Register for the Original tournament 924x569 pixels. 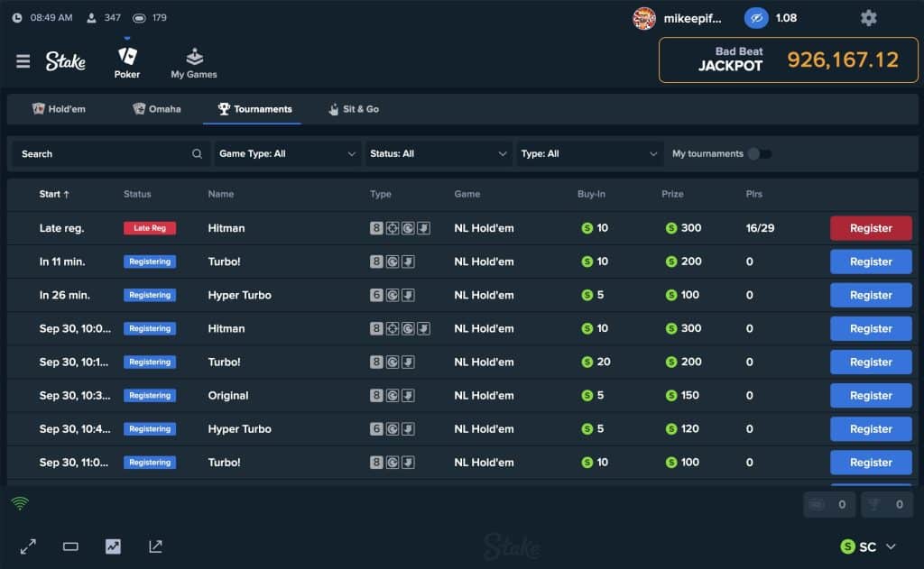tap(871, 396)
